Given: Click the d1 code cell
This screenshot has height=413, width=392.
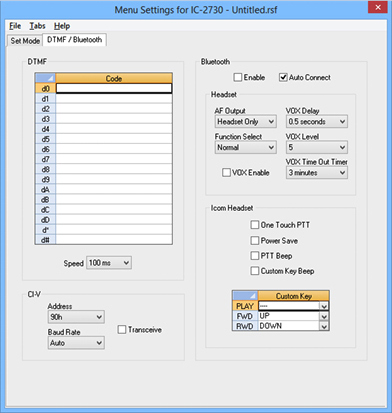Looking at the screenshot, I should (x=114, y=99).
